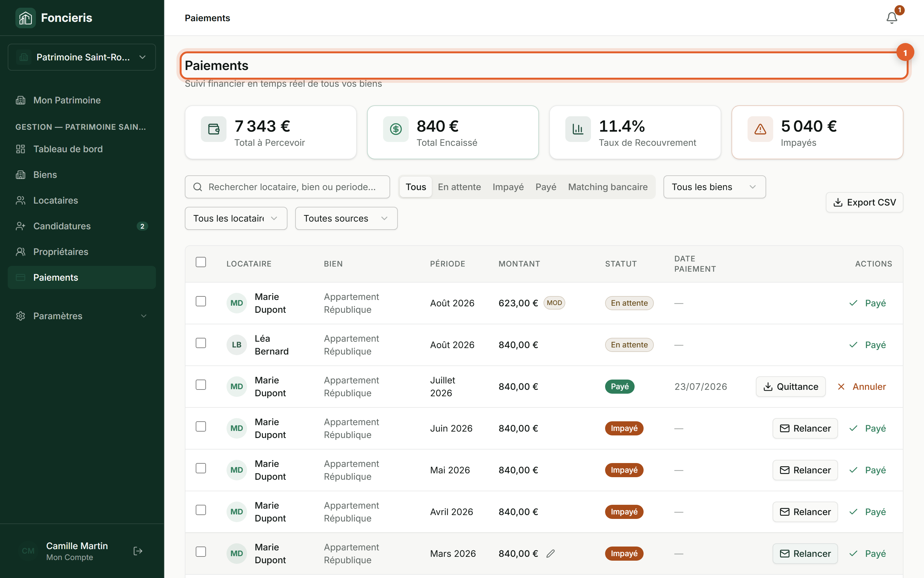Click the warning icon on Impayés card
The height and width of the screenshot is (578, 924).
click(760, 129)
